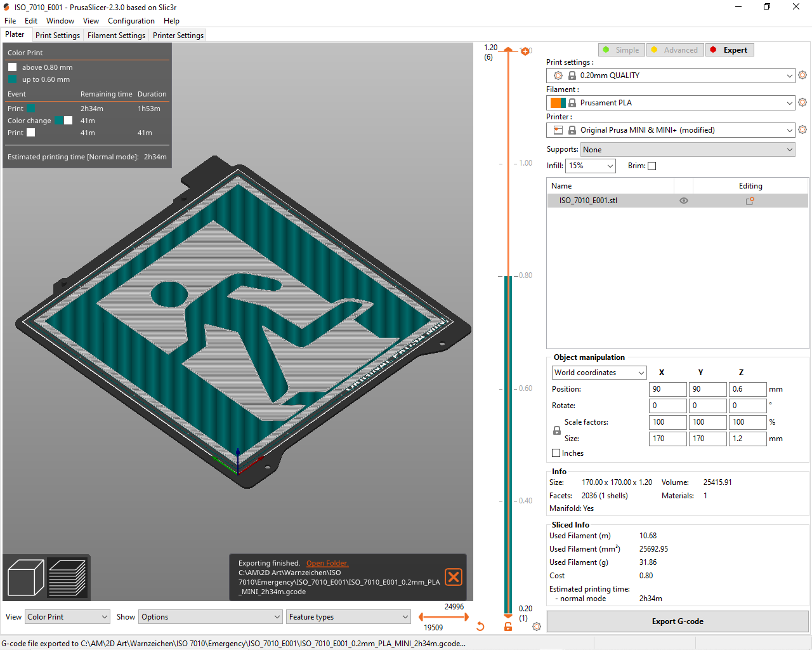Open the Color Print view dropdown
This screenshot has width=812, height=650.
tap(69, 617)
